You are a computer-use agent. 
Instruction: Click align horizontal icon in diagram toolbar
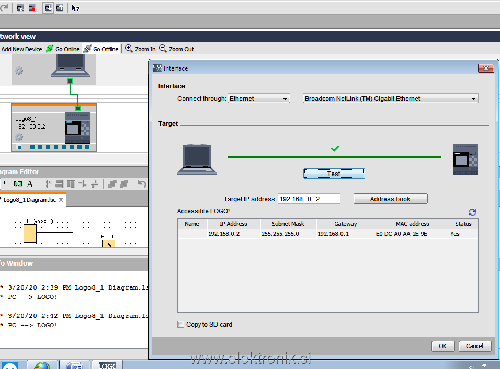[59, 184]
